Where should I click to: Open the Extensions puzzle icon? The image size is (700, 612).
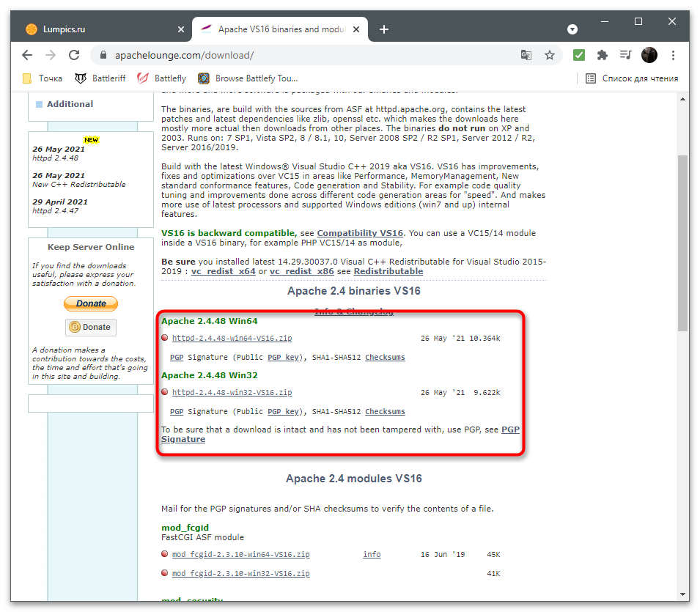point(603,56)
